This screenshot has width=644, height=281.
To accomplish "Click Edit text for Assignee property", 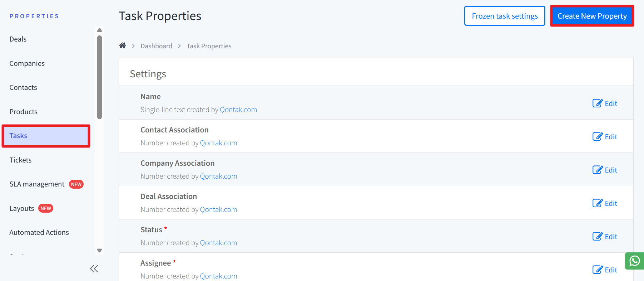I will click(x=611, y=270).
